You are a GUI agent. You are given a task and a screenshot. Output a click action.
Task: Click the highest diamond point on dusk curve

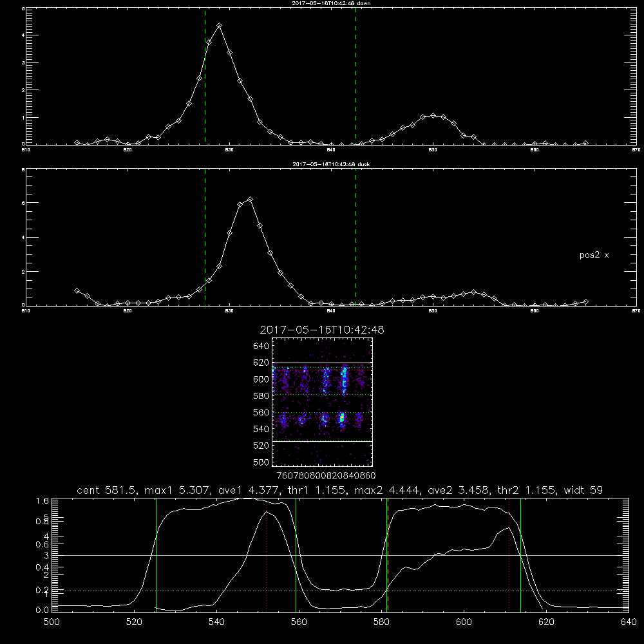point(250,200)
